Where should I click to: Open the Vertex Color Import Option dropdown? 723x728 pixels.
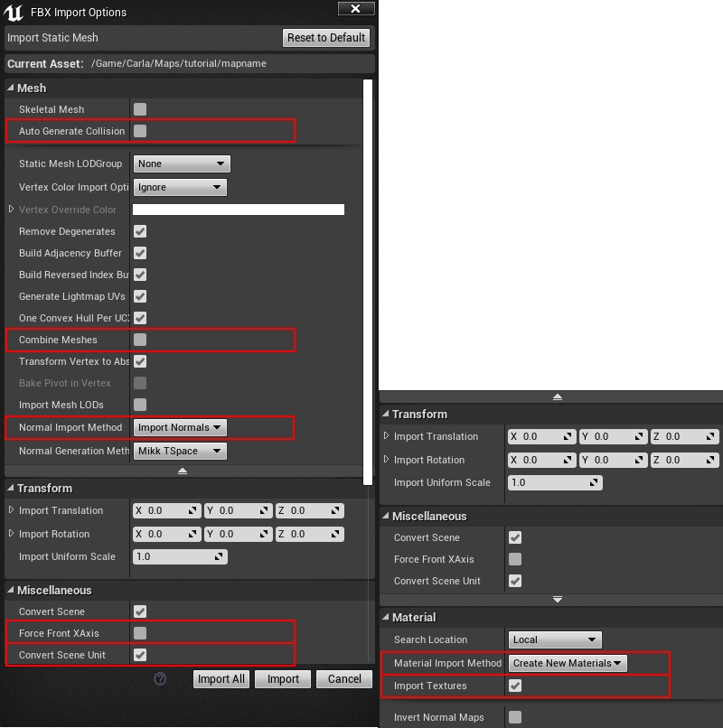[179, 186]
